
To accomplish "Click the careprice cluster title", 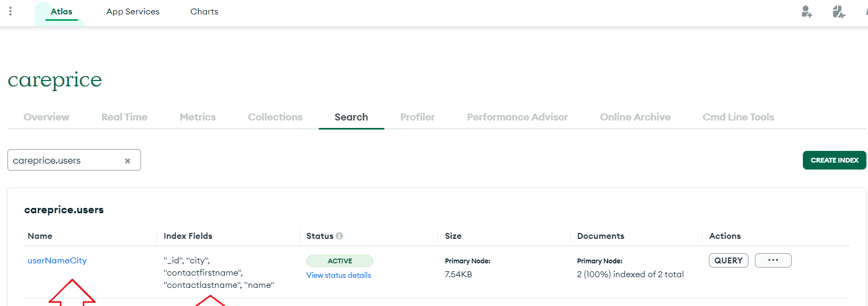I will point(54,80).
